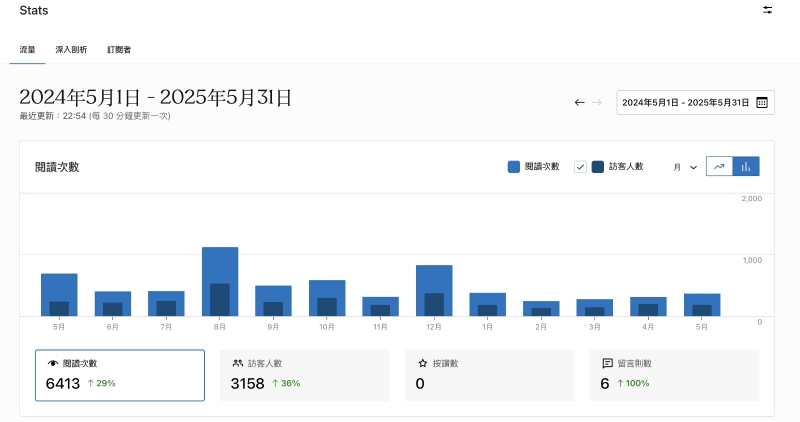Open the stats settings sliders icon

(767, 10)
